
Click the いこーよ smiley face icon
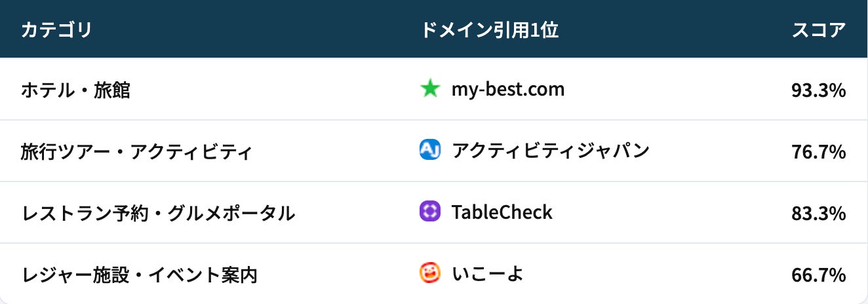pos(429,273)
